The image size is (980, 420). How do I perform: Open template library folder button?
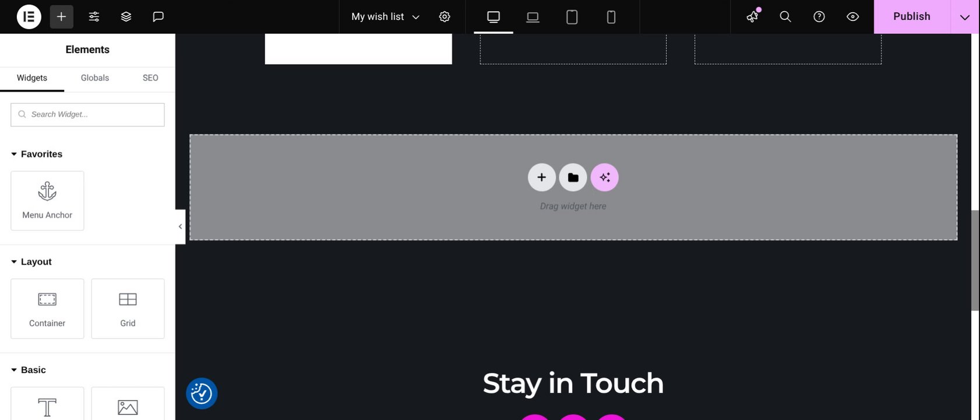pos(573,177)
